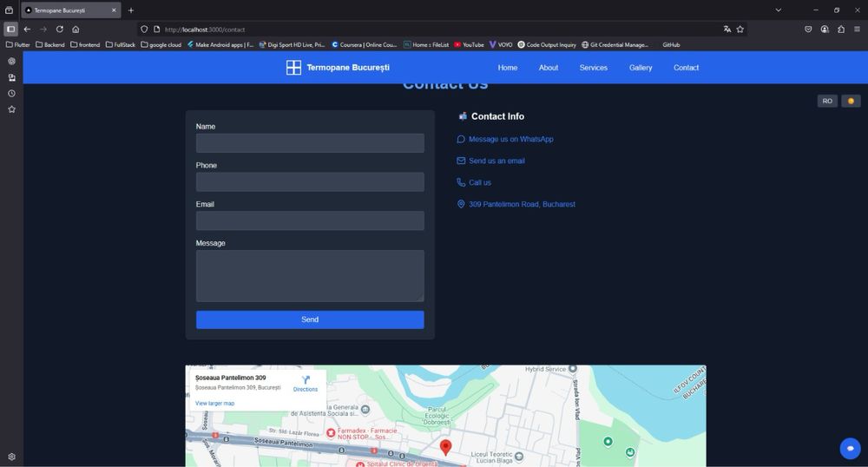
Task: Open the frontend bookmarks folder
Action: click(85, 45)
